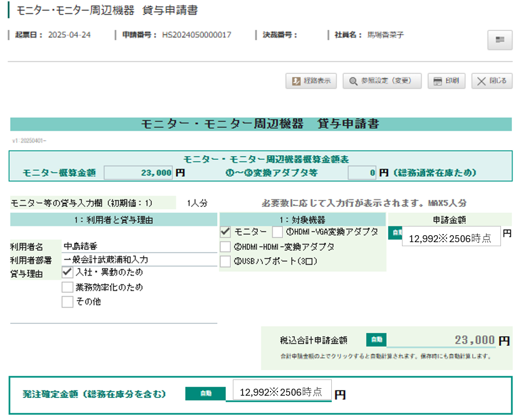
Task: Open route display with 経路表示 button
Action: [311, 81]
